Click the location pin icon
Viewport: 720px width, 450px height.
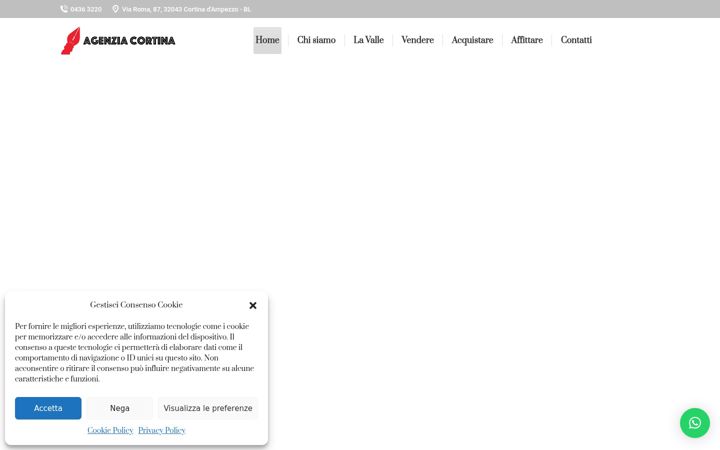tap(115, 9)
